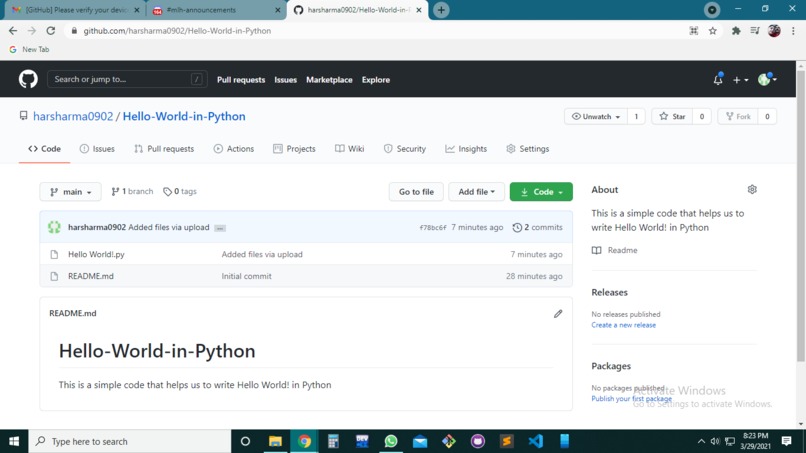This screenshot has height=453, width=806.
Task: Switch to the Issues repo tab
Action: coord(97,149)
